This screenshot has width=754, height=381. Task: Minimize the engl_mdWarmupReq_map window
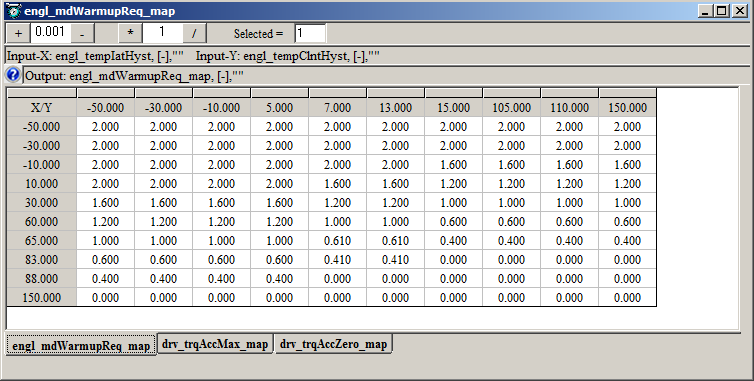point(705,11)
